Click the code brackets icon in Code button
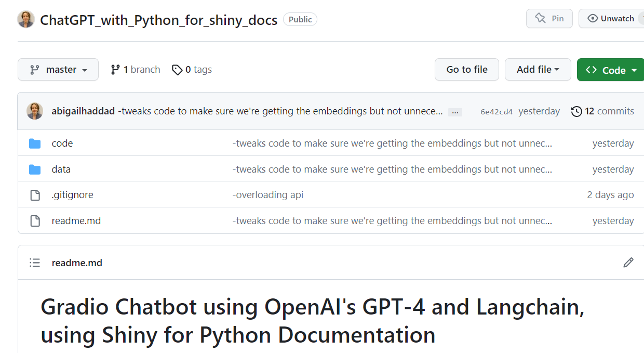This screenshot has width=644, height=353. 591,70
